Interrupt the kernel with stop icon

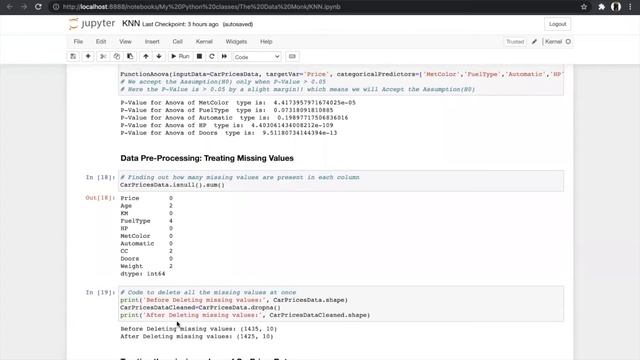click(199, 57)
